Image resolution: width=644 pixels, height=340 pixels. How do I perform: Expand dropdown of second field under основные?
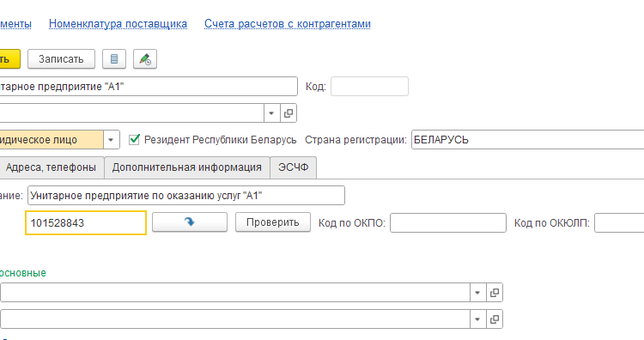[477, 319]
